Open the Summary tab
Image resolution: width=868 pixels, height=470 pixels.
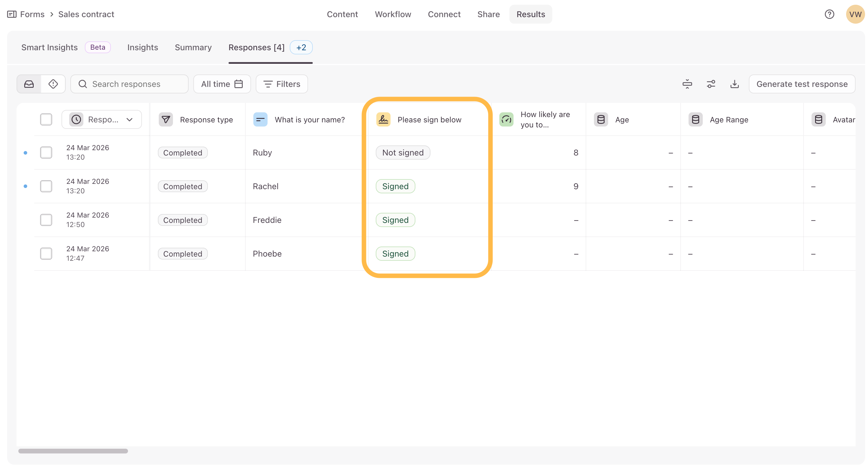(193, 48)
